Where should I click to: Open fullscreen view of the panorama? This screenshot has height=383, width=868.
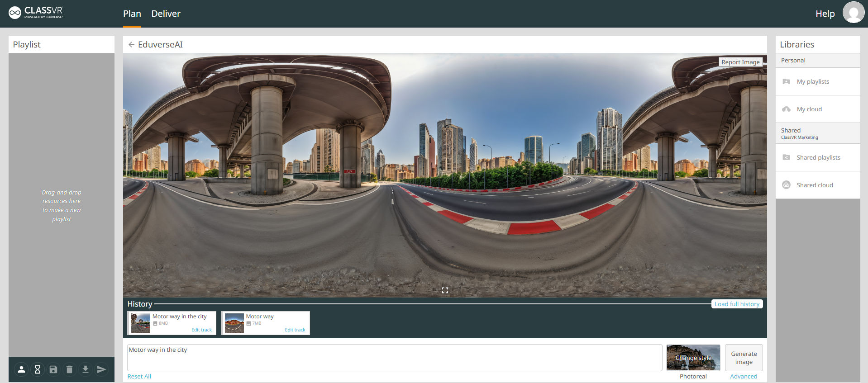[x=445, y=290]
